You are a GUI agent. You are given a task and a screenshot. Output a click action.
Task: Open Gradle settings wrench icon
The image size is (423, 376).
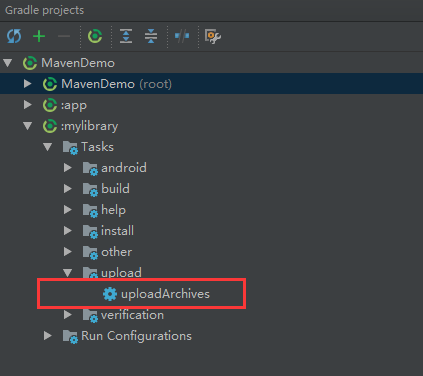[213, 36]
